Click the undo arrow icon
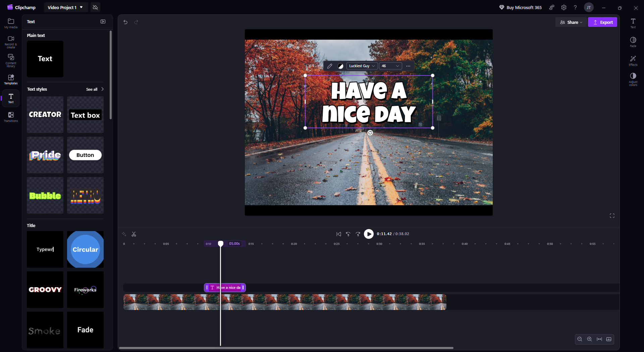Screen dimensions: 644x352 tap(125, 22)
